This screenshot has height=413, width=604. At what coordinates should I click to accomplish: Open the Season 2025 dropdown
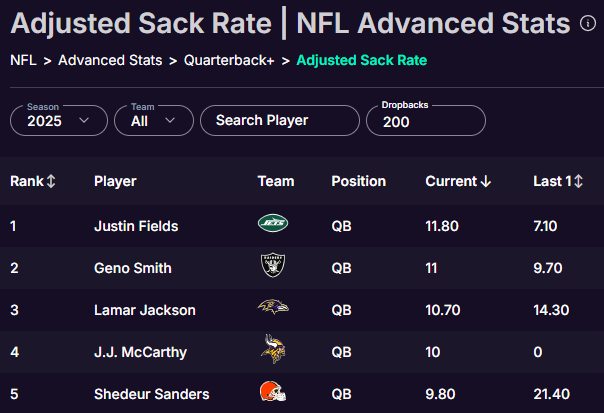[59, 121]
